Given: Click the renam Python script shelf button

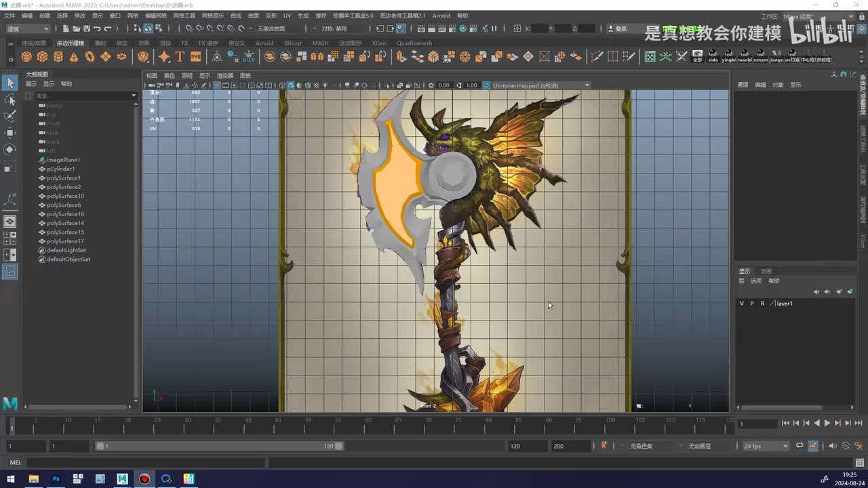Looking at the screenshot, I should 761,57.
